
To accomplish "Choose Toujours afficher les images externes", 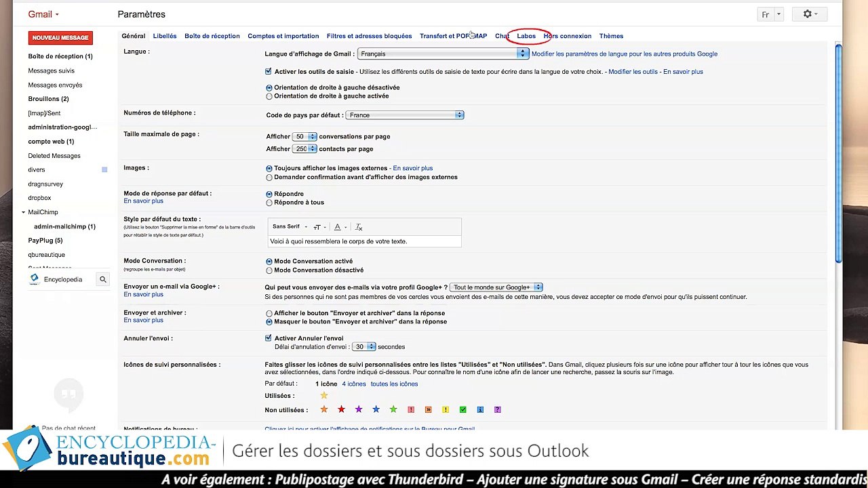I will (x=269, y=168).
